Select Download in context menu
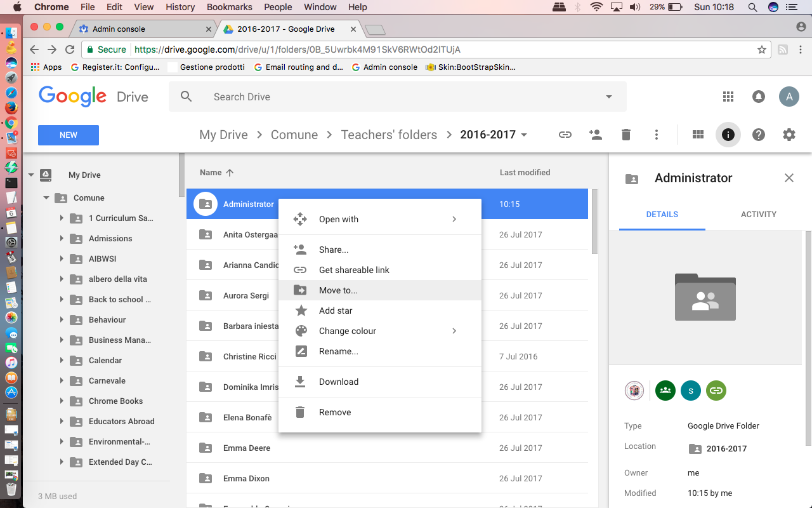 pyautogui.click(x=380, y=382)
